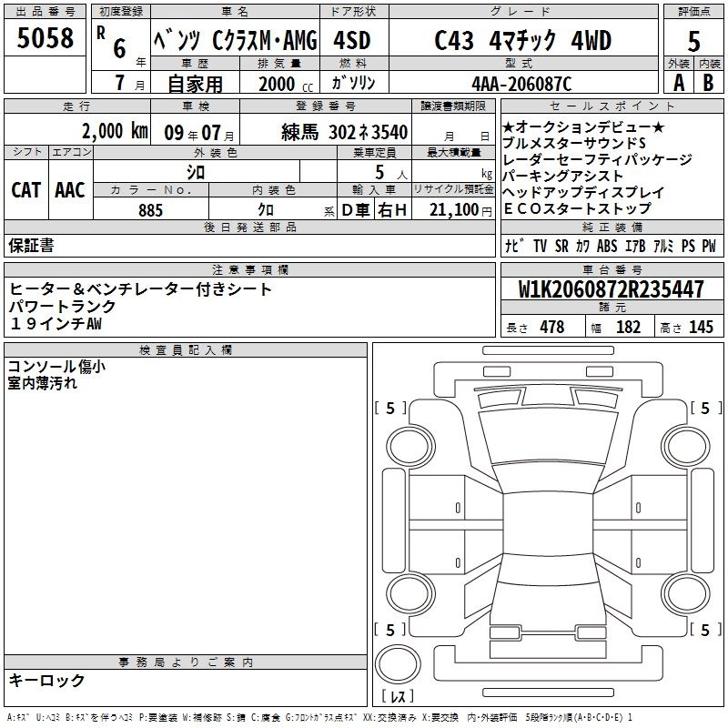The width and height of the screenshot is (728, 728).
Task: Click the model code 4AA-206087C
Action: point(521,83)
